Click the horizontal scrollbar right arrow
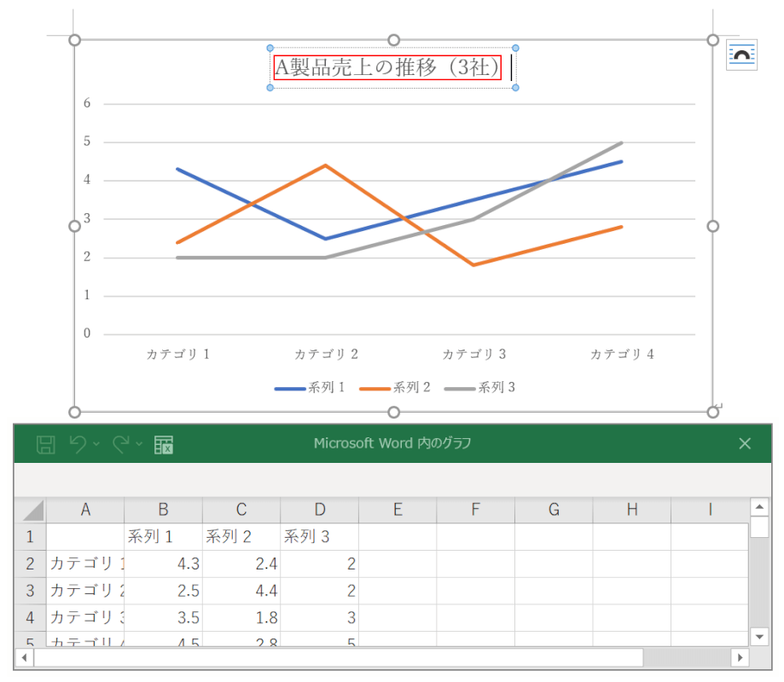The image size is (784, 682). point(740,657)
